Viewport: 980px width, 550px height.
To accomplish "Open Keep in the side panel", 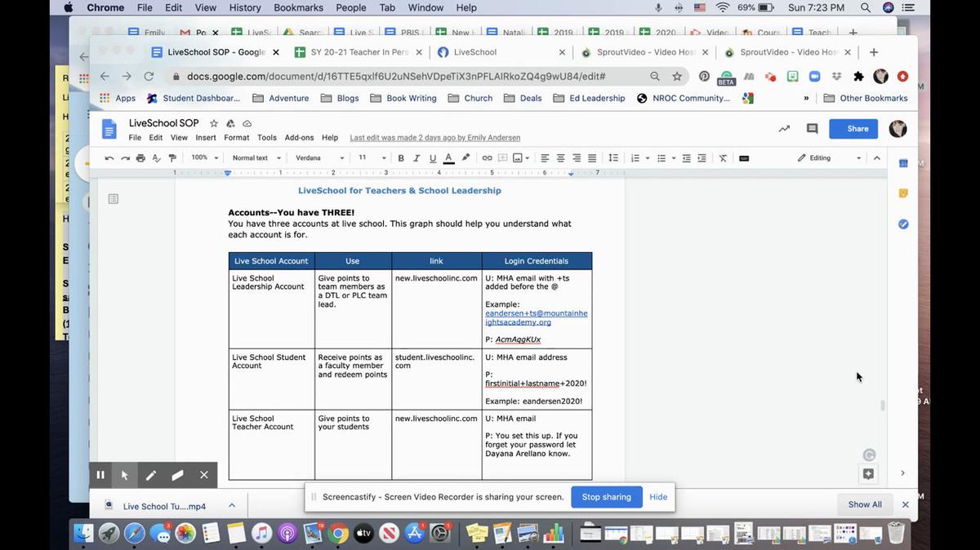I will point(903,193).
